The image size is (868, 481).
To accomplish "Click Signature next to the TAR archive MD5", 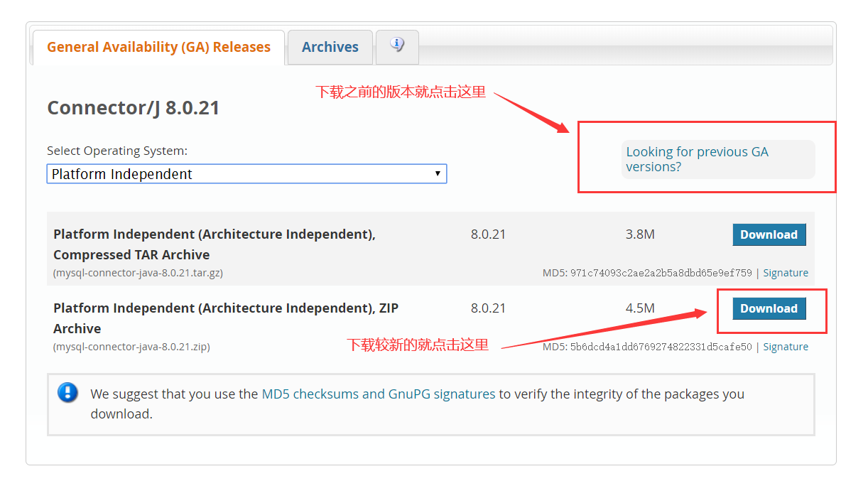I will coord(786,272).
